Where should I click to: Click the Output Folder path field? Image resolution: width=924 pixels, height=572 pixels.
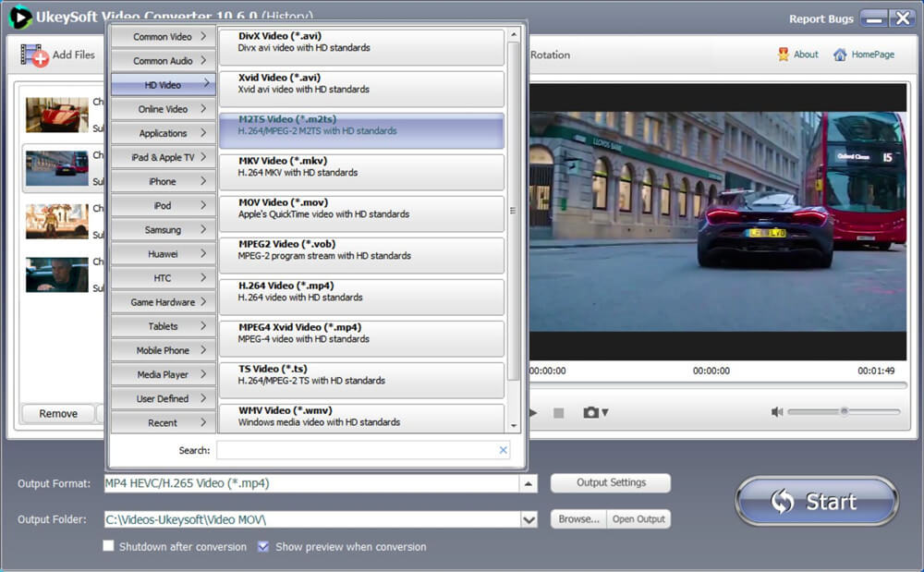click(312, 519)
